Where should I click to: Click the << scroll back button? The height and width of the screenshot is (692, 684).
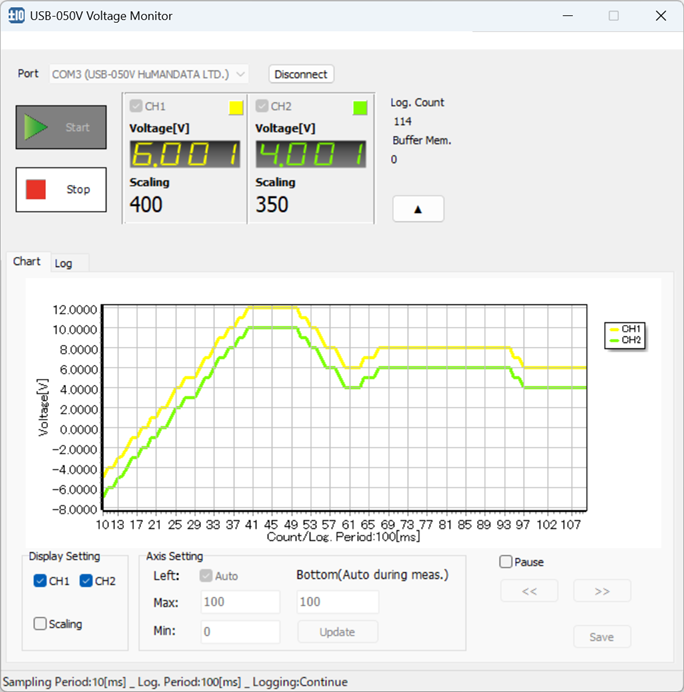click(529, 591)
